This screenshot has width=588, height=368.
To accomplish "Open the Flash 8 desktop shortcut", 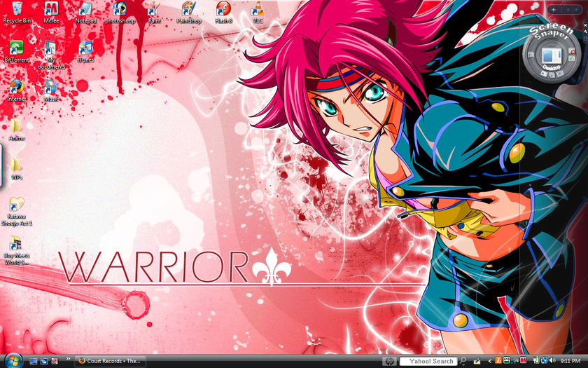I will point(223,12).
